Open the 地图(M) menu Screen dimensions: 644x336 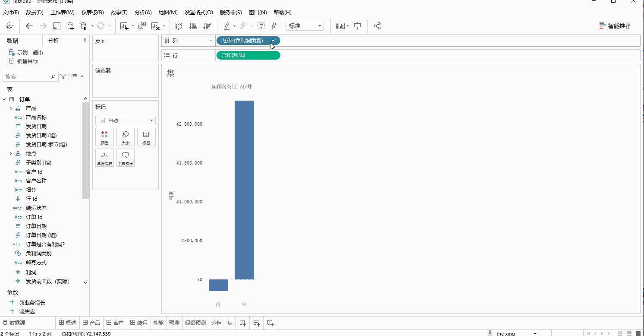(168, 13)
